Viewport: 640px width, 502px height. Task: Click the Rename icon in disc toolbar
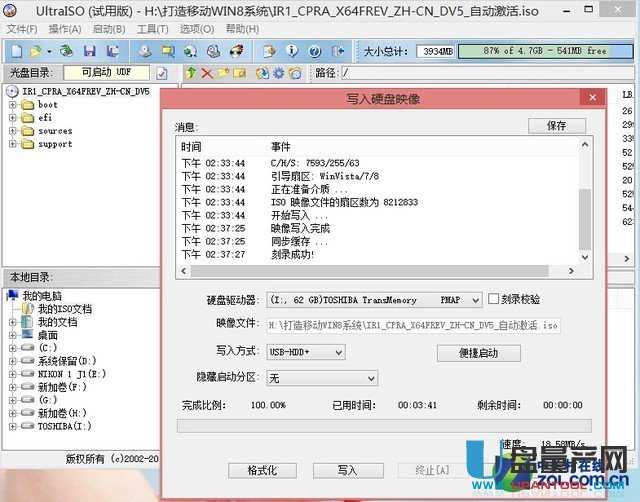[x=240, y=73]
